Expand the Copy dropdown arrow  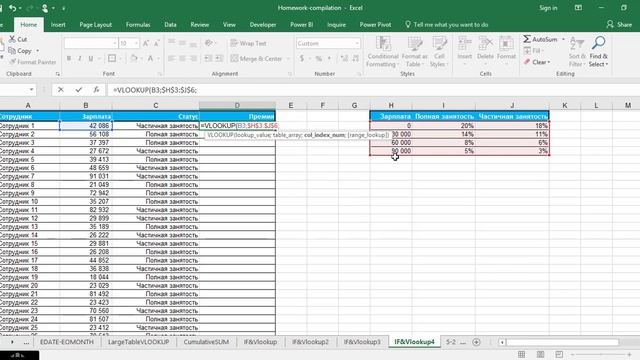[x=37, y=51]
